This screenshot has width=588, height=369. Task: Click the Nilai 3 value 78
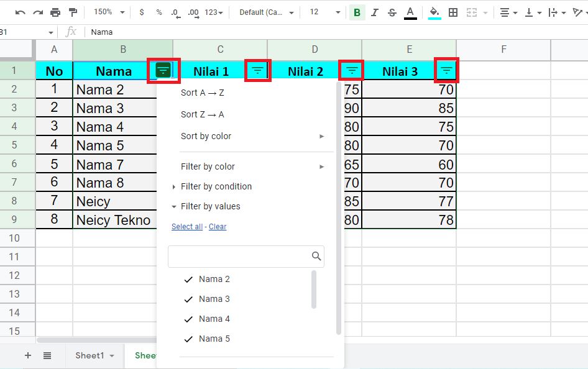pyautogui.click(x=409, y=220)
